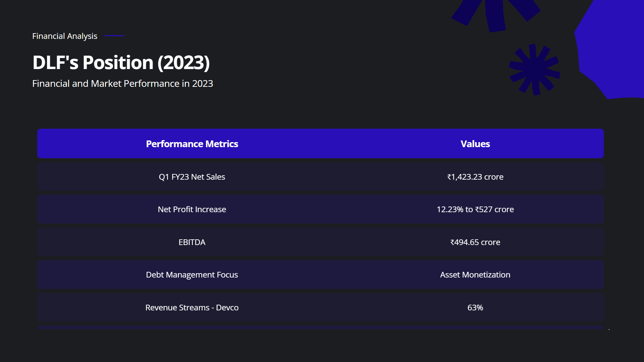Select the EBITDA metric cell
Screen dimensions: 644x362
[x=192, y=242]
